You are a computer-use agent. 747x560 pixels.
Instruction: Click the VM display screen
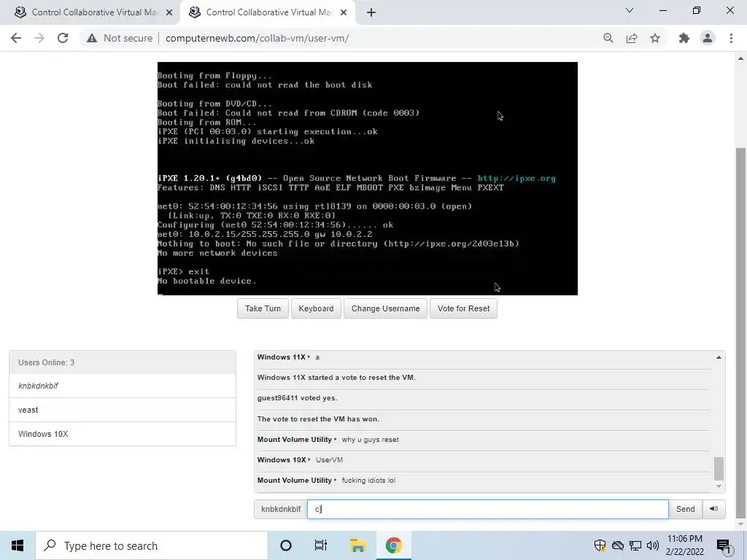(368, 179)
